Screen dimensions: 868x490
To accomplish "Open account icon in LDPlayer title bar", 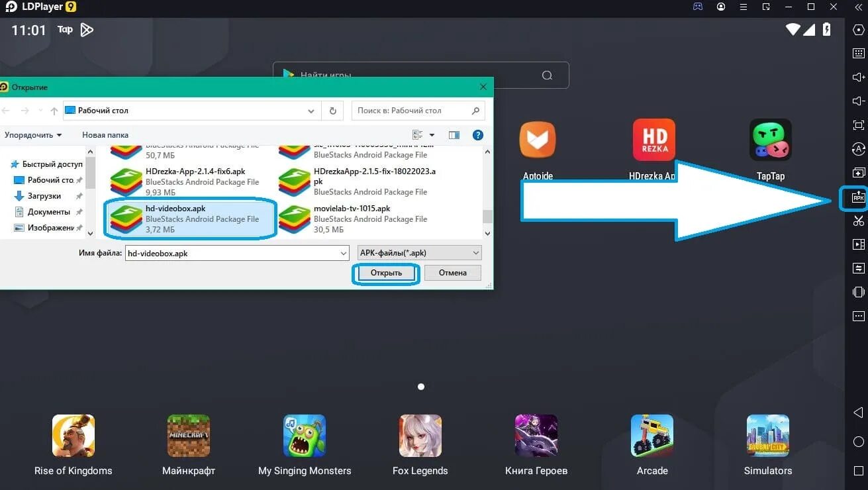I will click(721, 7).
